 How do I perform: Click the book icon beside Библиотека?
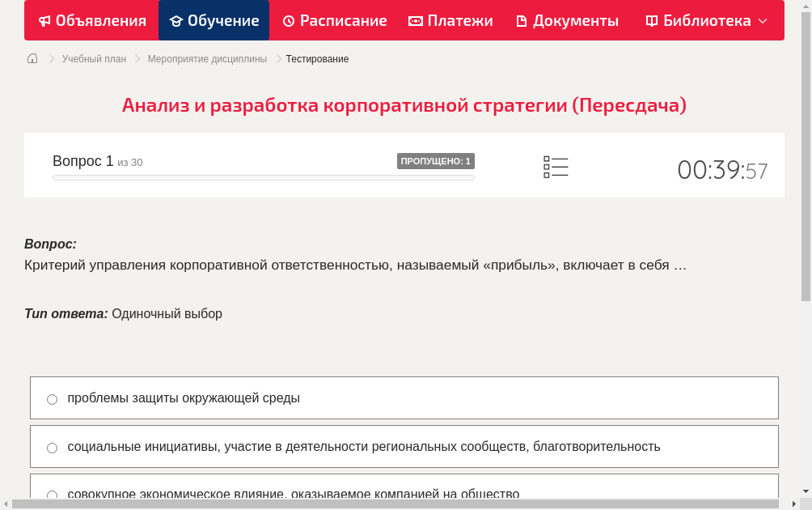[652, 21]
